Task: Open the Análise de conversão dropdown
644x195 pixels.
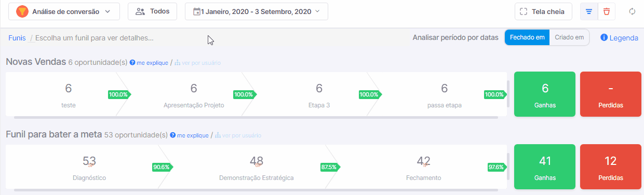Action: [64, 11]
